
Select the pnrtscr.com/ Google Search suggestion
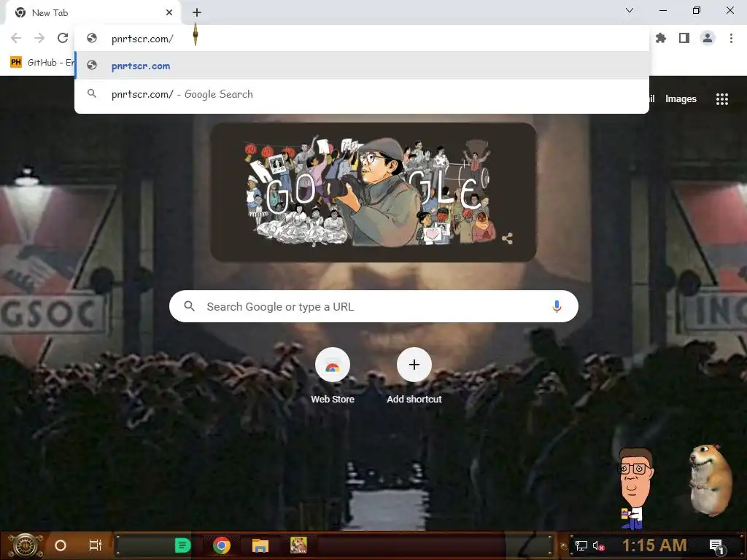coord(362,94)
